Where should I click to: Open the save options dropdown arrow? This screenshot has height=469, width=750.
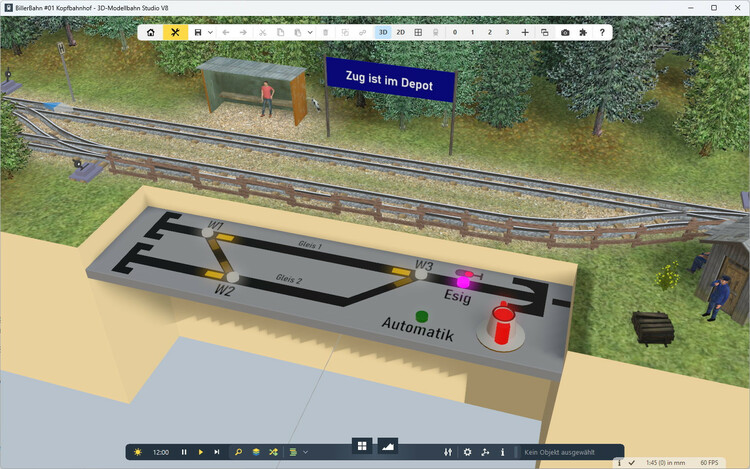210,33
